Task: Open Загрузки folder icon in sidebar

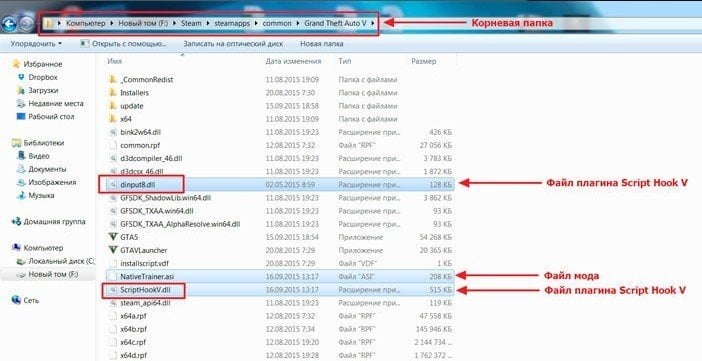Action: [x=21, y=90]
